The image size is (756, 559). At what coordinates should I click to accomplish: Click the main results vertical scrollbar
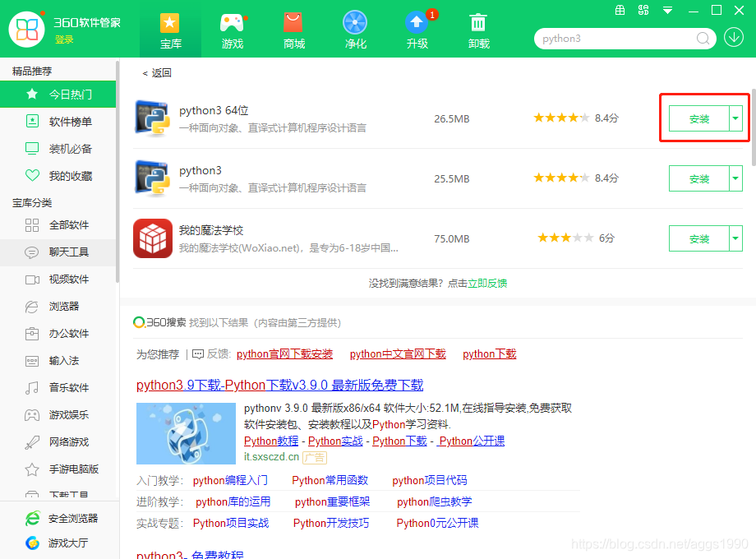(x=754, y=127)
